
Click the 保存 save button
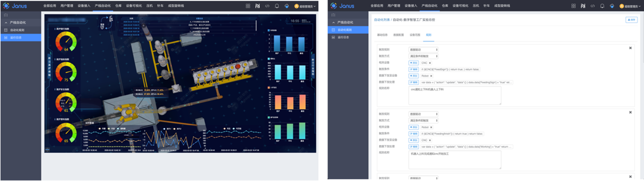point(631,20)
